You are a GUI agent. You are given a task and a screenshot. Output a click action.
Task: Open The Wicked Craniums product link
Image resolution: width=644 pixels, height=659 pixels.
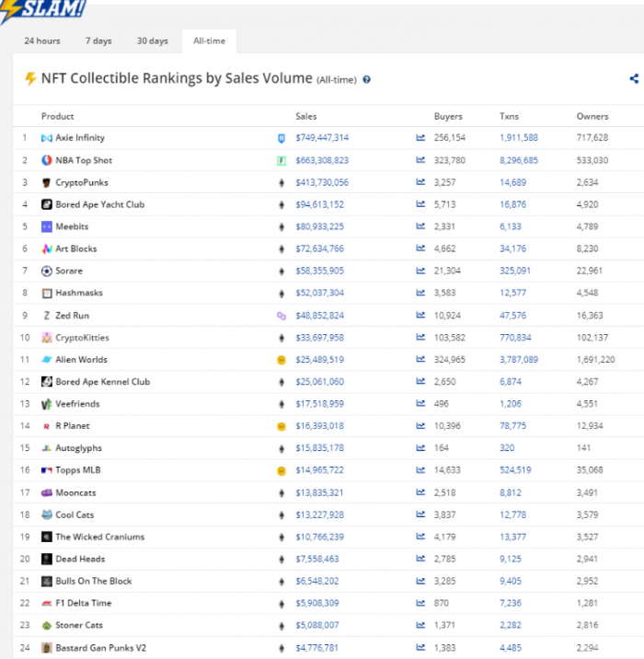click(100, 537)
